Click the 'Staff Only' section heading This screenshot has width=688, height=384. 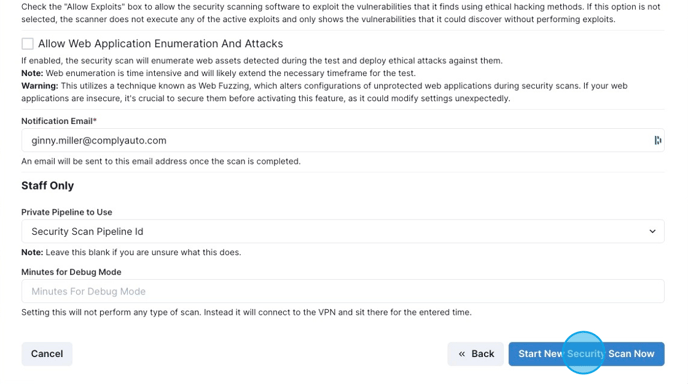47,186
